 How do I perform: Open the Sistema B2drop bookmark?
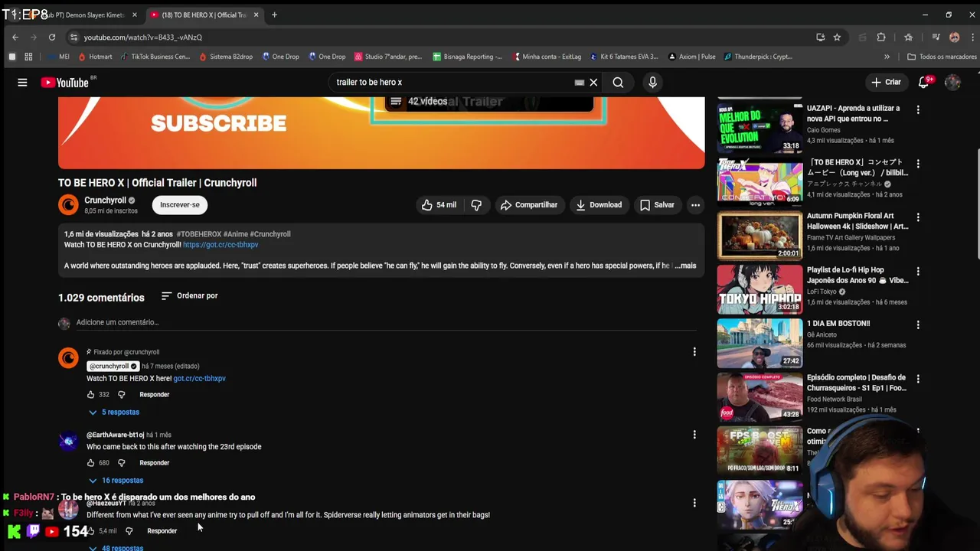(x=226, y=57)
